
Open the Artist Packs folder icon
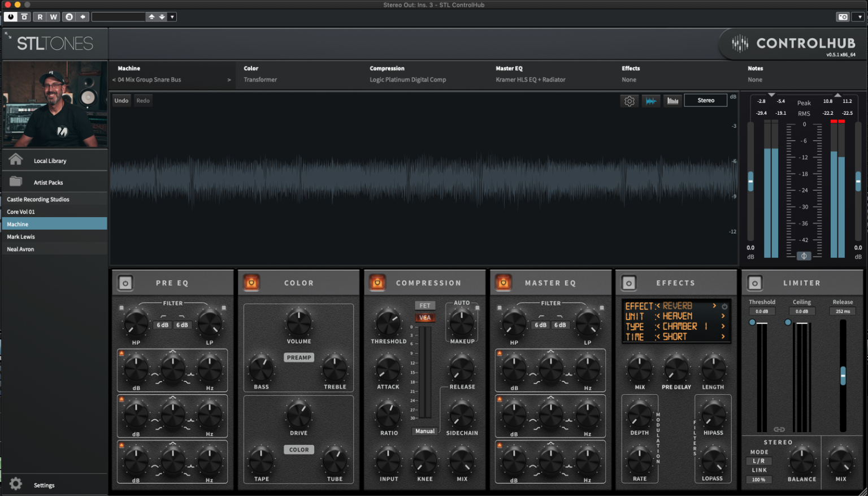point(16,182)
